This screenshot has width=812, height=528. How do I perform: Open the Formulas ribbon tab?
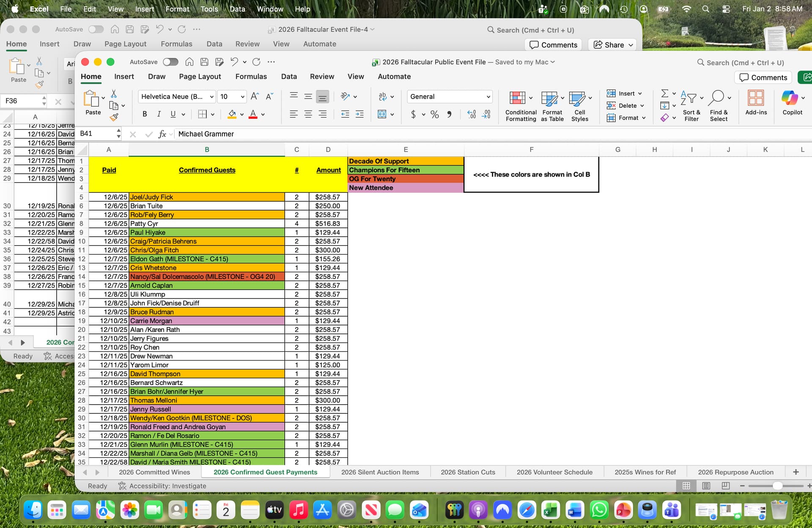coord(251,77)
